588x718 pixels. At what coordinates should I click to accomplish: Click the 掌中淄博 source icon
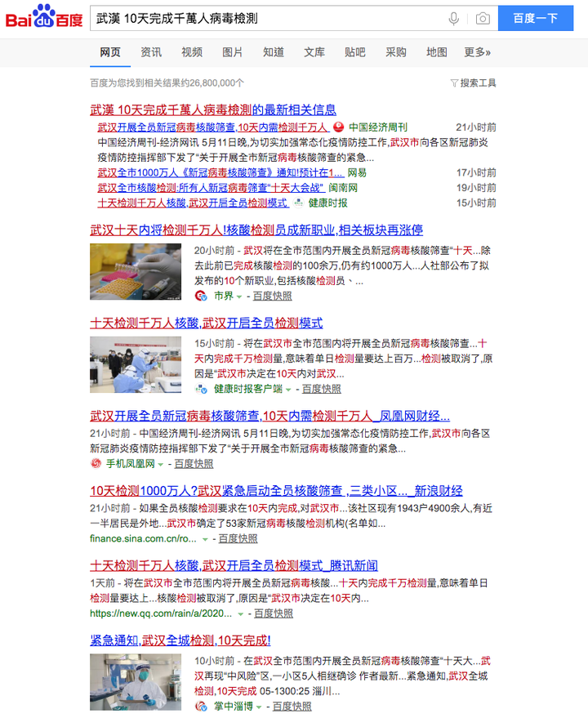pyautogui.click(x=201, y=706)
